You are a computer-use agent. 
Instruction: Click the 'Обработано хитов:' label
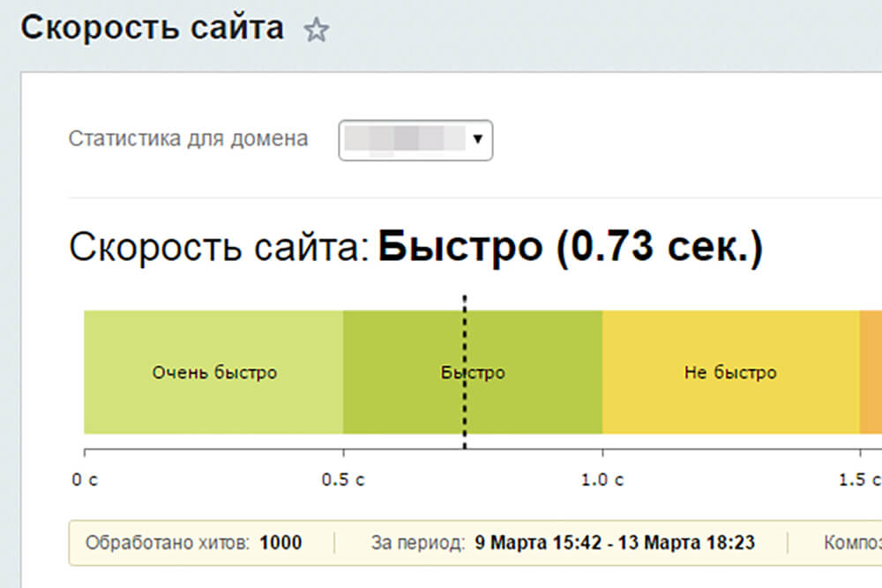(x=167, y=542)
